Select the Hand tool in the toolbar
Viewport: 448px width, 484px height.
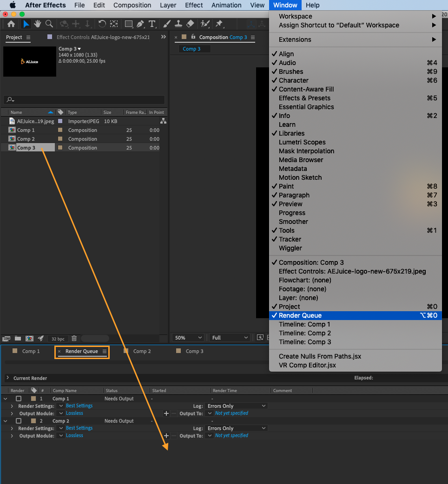[x=38, y=24]
